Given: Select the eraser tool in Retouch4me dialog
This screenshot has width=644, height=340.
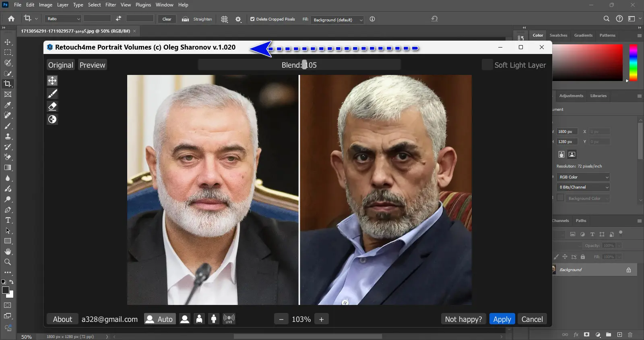Looking at the screenshot, I should coord(52,106).
